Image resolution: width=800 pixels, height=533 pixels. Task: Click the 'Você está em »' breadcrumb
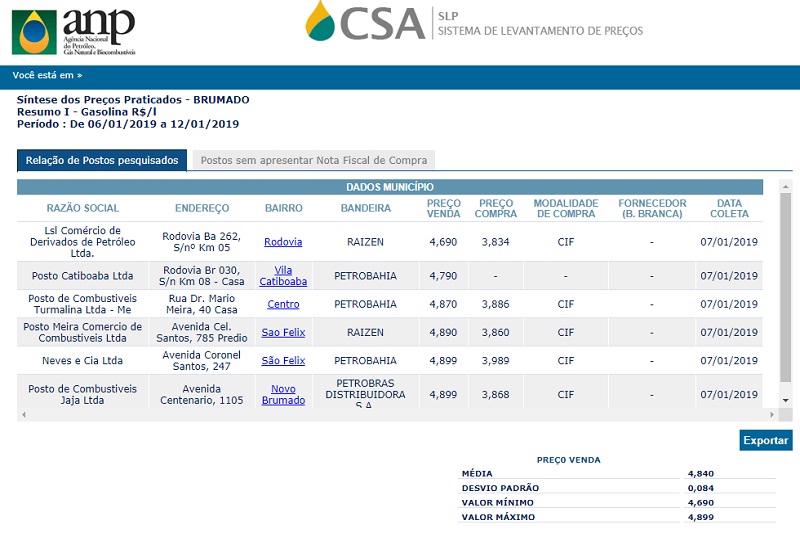pyautogui.click(x=47, y=75)
